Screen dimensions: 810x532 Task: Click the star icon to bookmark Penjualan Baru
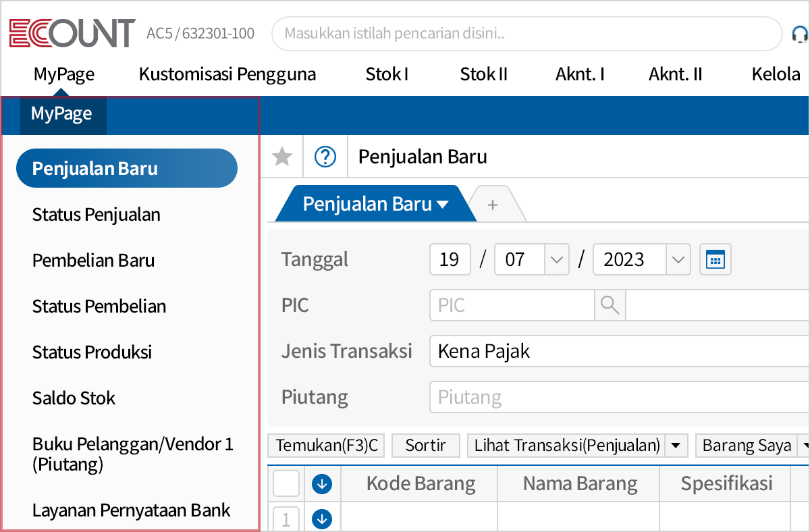tap(281, 156)
